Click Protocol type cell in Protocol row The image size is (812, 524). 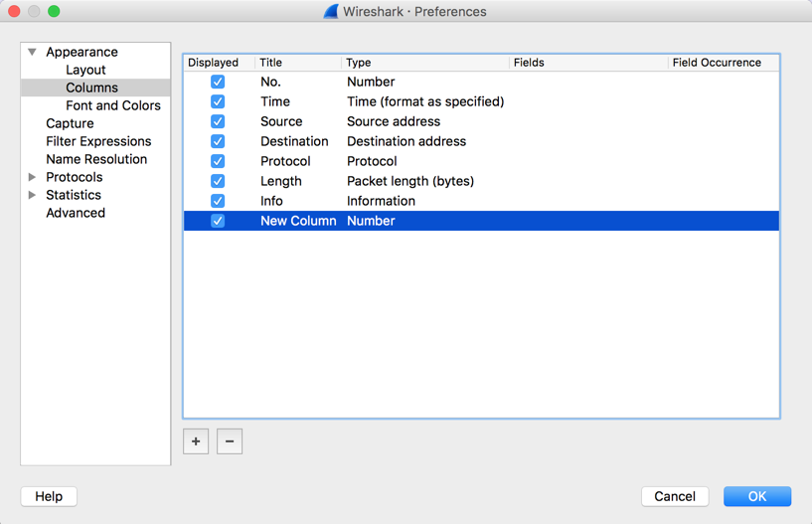[x=372, y=161]
